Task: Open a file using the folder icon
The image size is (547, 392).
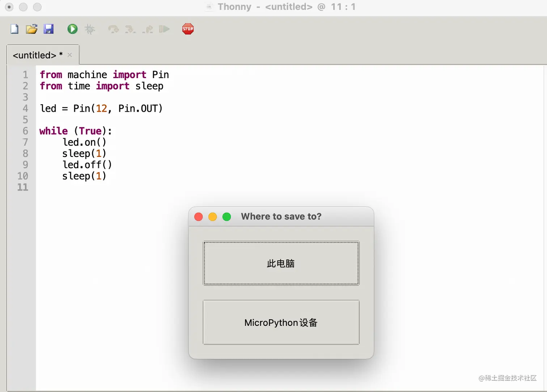Action: coord(31,29)
